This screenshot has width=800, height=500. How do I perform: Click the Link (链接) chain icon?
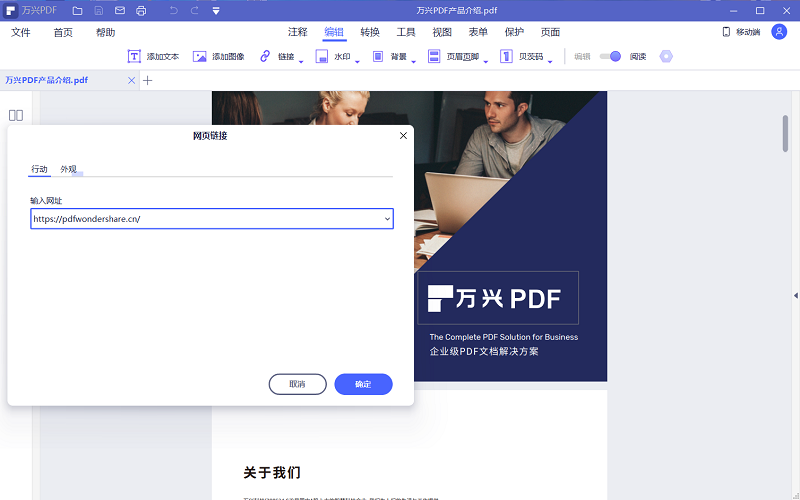pos(265,57)
